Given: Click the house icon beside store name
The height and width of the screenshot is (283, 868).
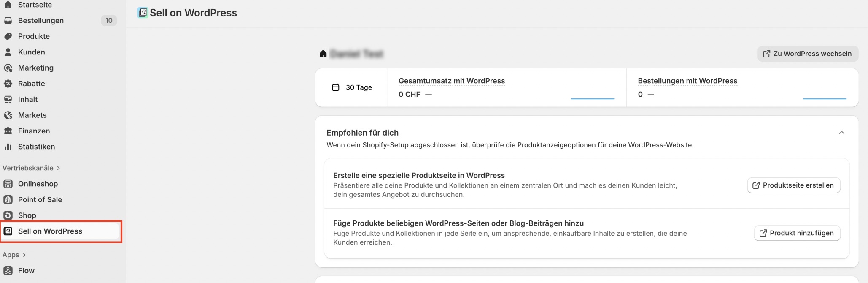Looking at the screenshot, I should pos(323,54).
